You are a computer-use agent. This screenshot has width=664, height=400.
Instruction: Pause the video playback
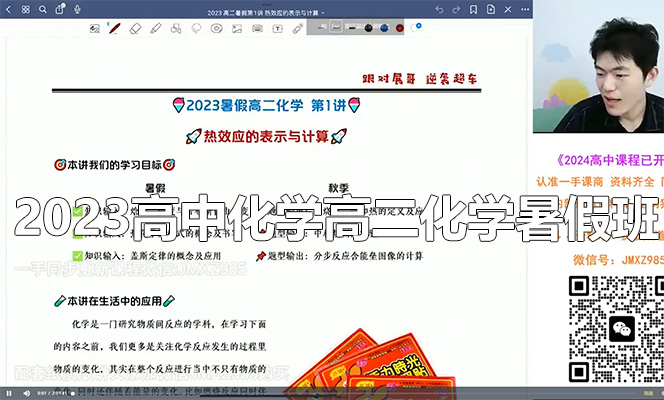tap(10, 393)
